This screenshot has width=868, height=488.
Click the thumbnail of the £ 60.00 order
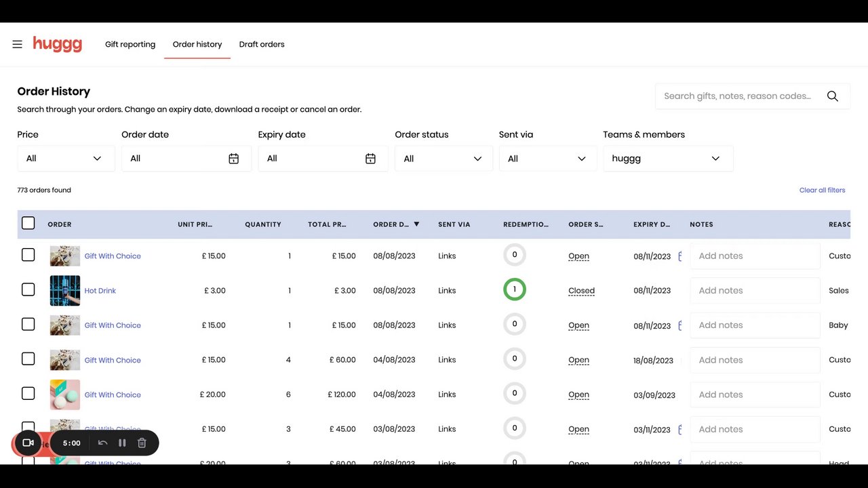tap(65, 360)
